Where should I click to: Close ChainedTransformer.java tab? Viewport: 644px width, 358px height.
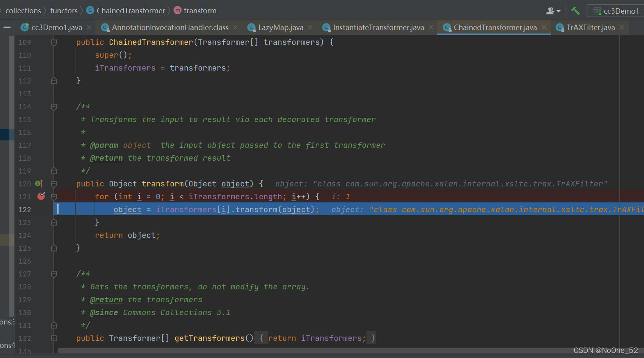click(x=544, y=27)
